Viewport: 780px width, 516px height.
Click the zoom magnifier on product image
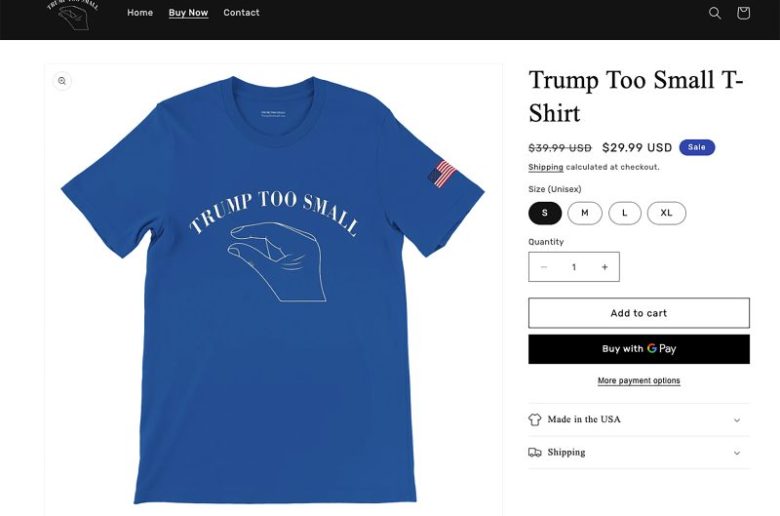pyautogui.click(x=62, y=81)
